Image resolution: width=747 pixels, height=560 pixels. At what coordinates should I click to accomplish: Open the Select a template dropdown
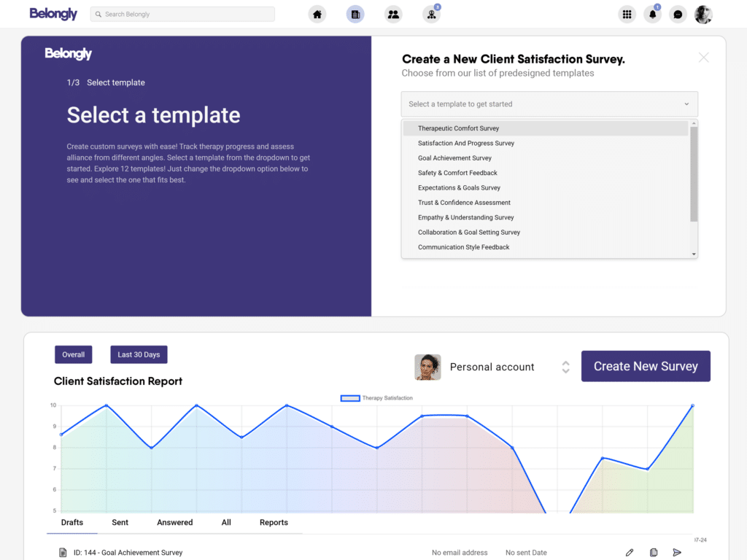tap(550, 104)
